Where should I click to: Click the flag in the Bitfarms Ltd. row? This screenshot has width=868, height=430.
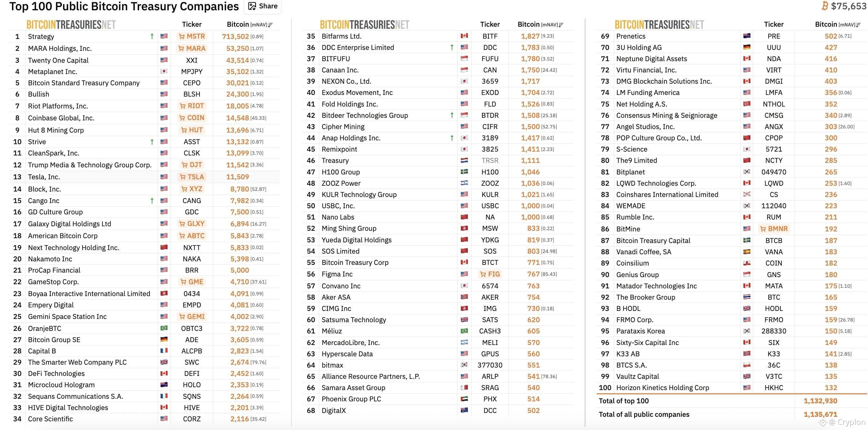pos(464,36)
